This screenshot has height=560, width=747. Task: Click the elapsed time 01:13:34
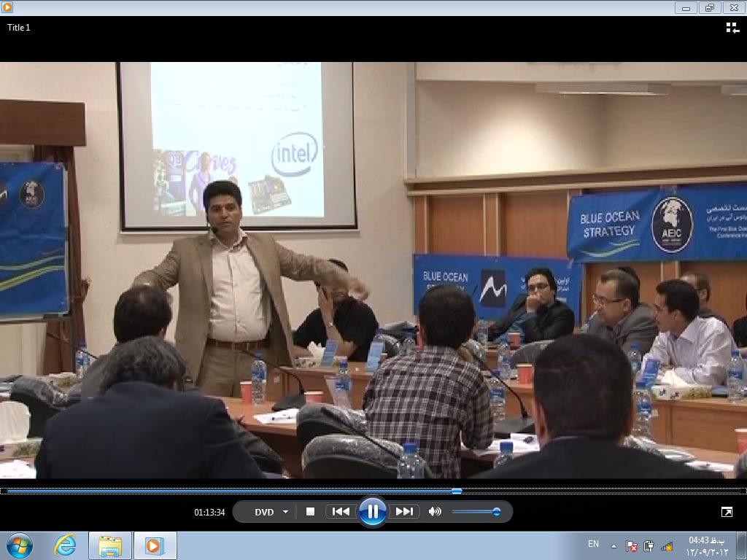pyautogui.click(x=209, y=513)
